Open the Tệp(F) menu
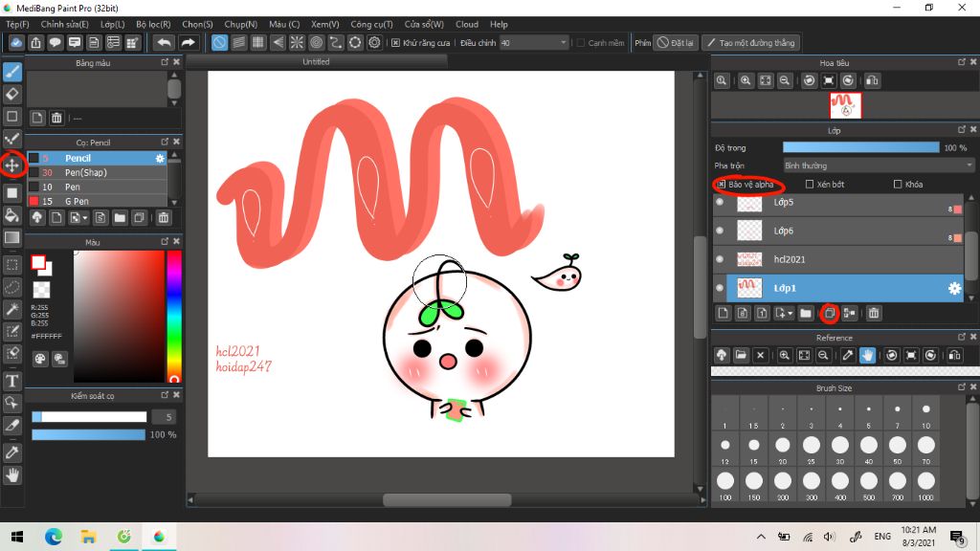 click(17, 24)
